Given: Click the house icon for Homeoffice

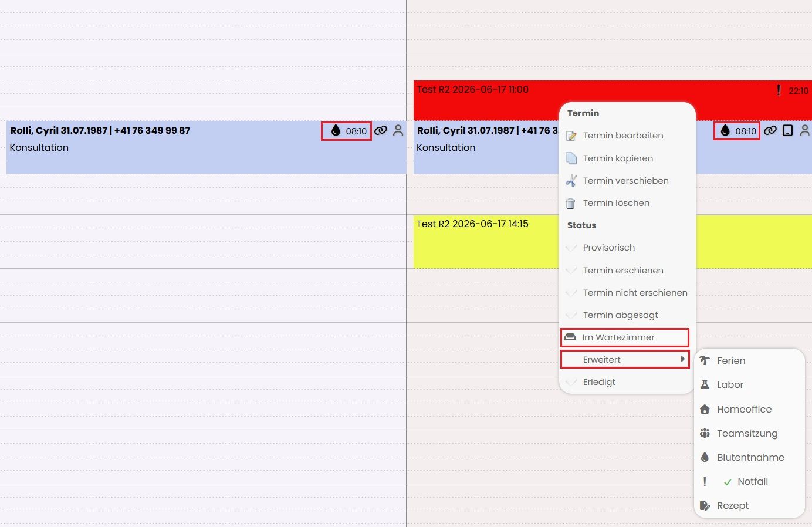Looking at the screenshot, I should (x=705, y=409).
